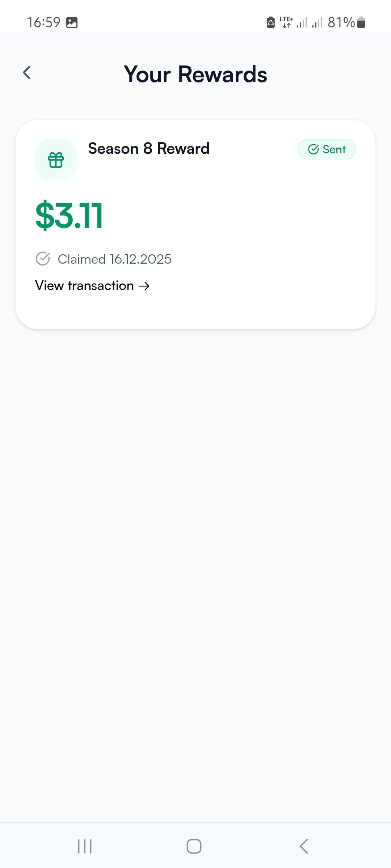Tap the green gift icon
The height and width of the screenshot is (868, 391).
click(x=56, y=160)
